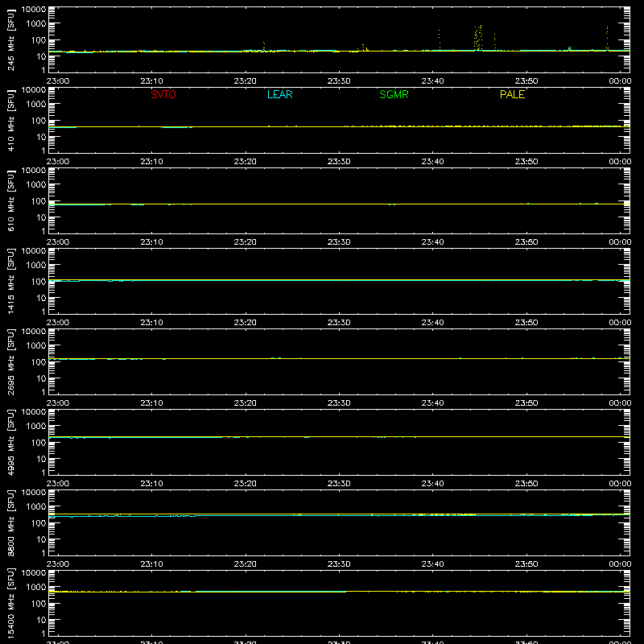Select the 1415 MHz [SFU] axis title

(11, 281)
